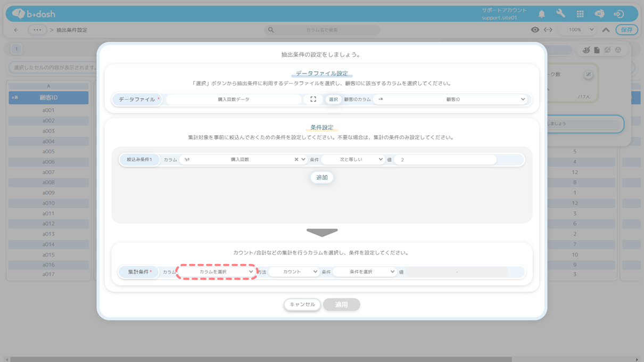644x362 pixels.
Task: Click the 抽出条件設定 breadcrumb text
Action: click(72, 30)
